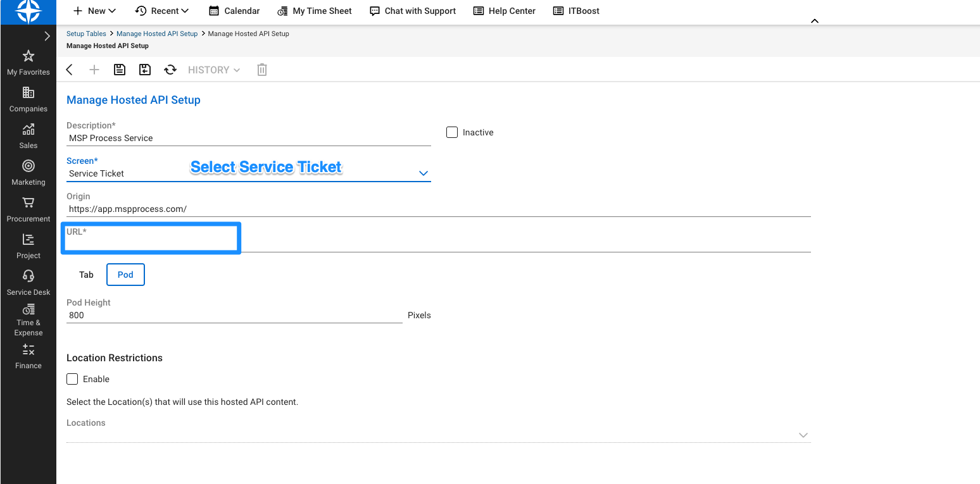Open the Sales module
This screenshot has width=980, height=484.
tap(28, 136)
